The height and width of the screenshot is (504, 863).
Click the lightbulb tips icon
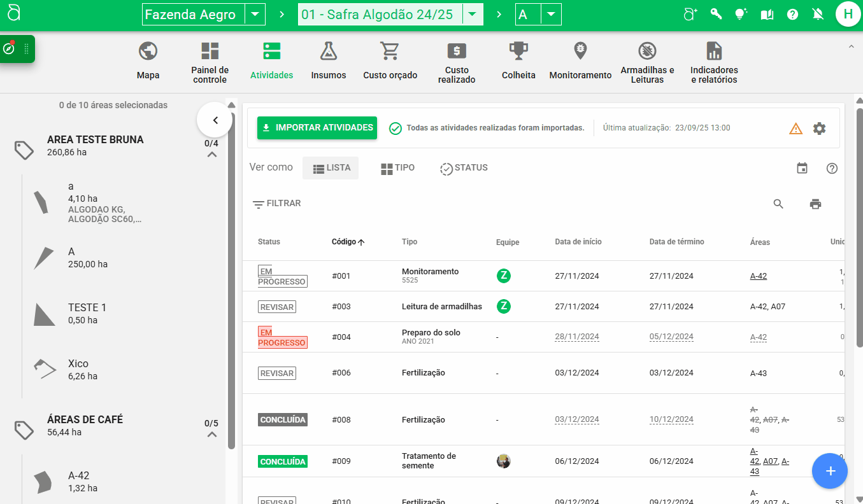740,14
